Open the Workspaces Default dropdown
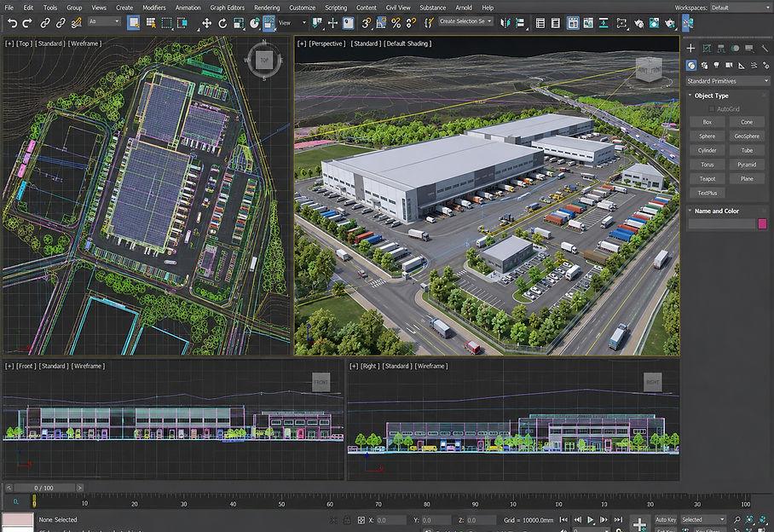Viewport: 774px width, 532px height. tap(740, 8)
